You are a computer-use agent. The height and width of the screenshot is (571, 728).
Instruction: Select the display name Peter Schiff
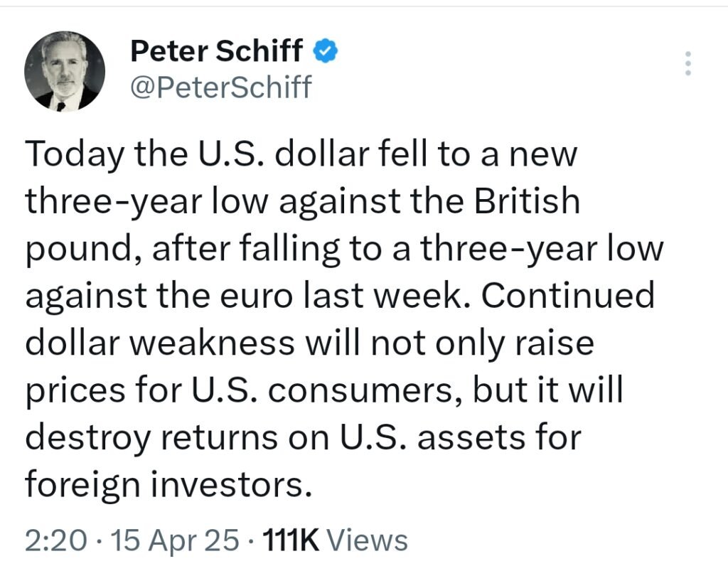218,50
